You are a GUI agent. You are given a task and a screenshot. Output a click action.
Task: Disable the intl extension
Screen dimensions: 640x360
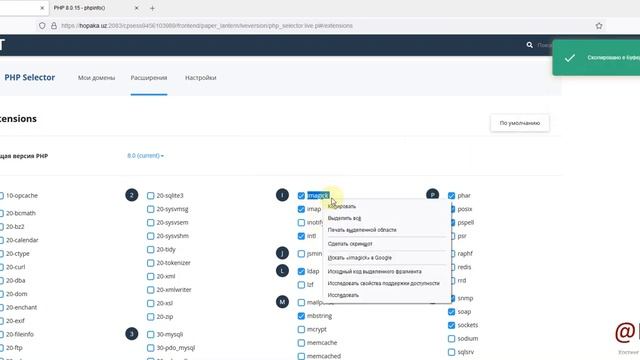301,236
